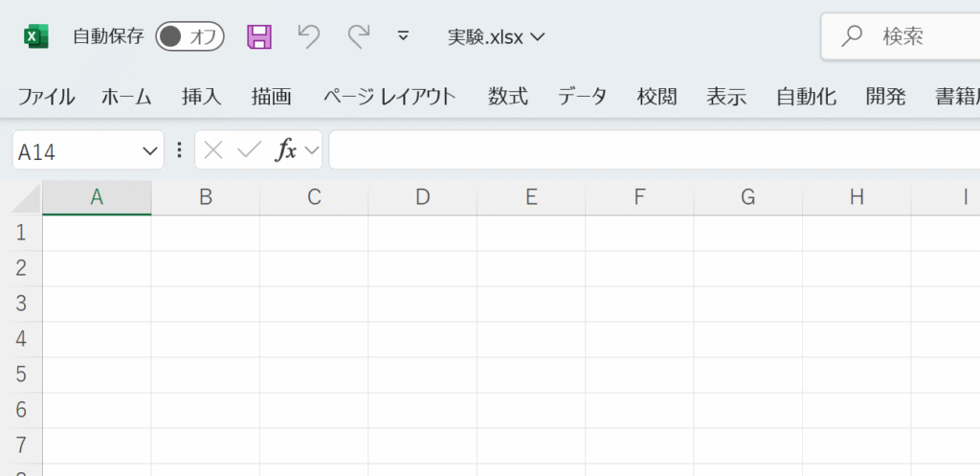The width and height of the screenshot is (980, 476).
Task: Expand the formula bar fx chevron
Action: pyautogui.click(x=311, y=150)
